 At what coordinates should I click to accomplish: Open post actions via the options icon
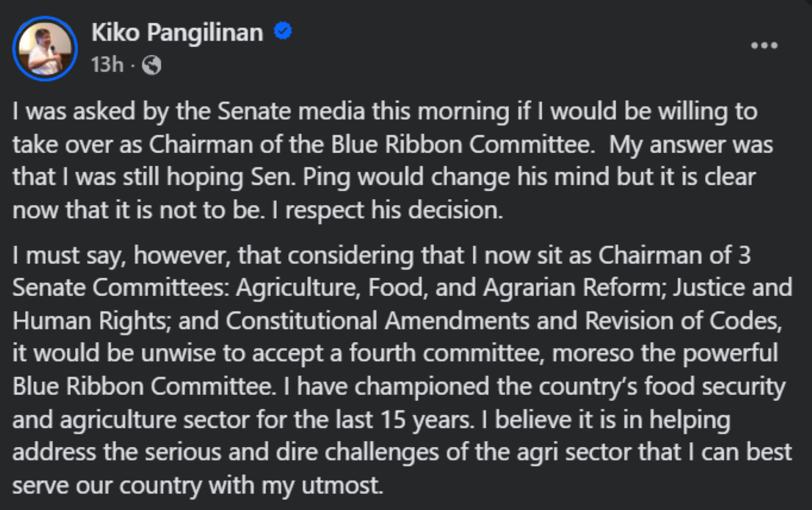[764, 45]
